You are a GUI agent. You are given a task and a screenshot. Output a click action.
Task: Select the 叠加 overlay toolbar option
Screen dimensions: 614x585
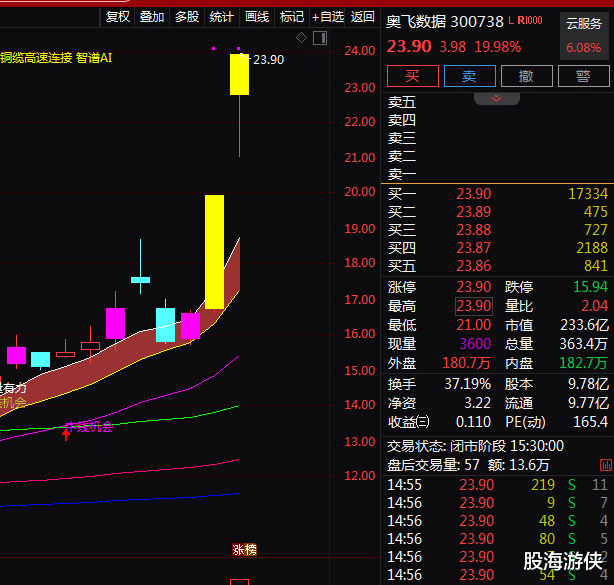pos(152,17)
